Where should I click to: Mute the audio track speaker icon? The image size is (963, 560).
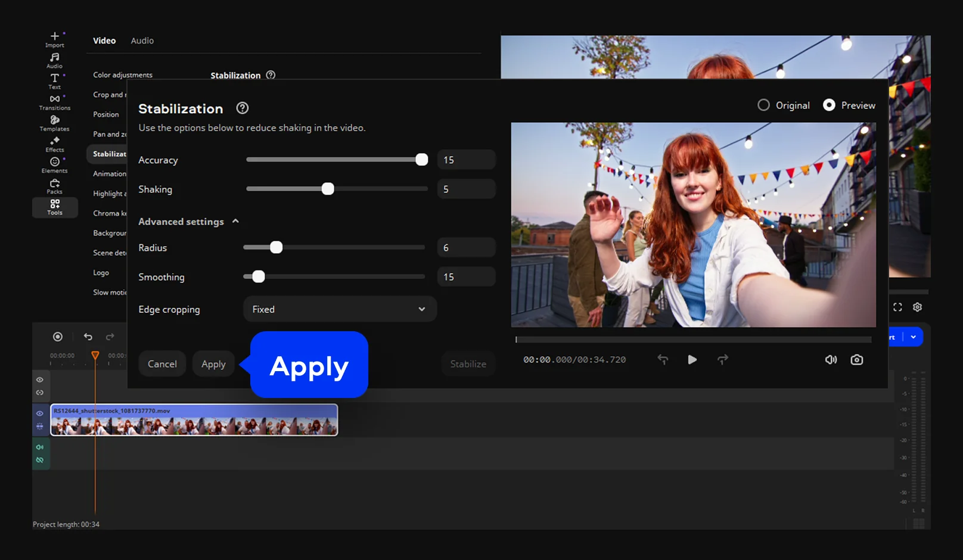[40, 447]
